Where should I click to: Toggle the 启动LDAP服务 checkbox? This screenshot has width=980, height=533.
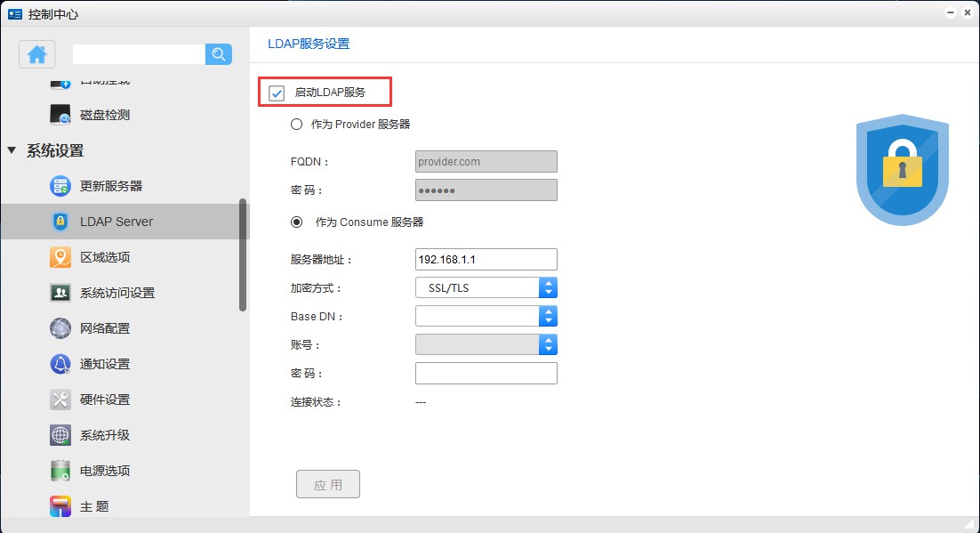tap(277, 93)
